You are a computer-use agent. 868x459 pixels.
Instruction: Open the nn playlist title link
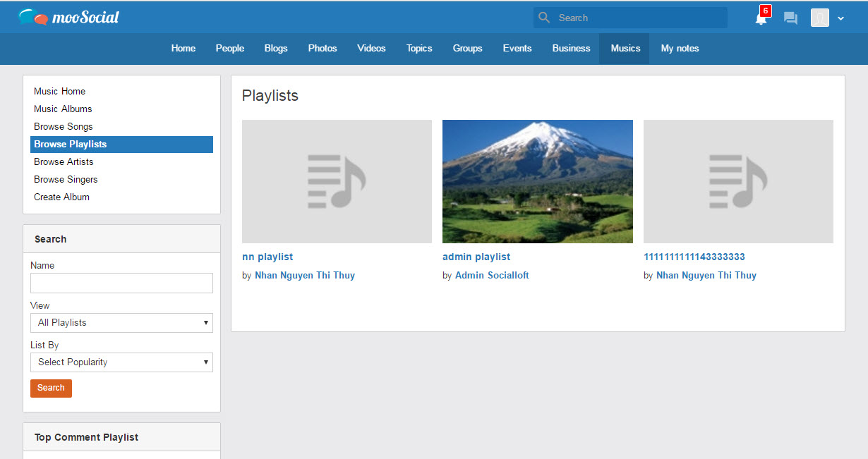(x=267, y=257)
